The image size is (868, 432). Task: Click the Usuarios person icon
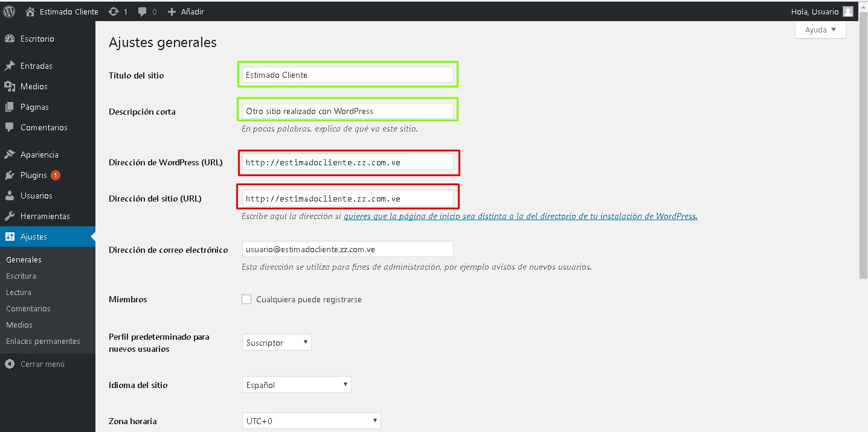click(10, 195)
